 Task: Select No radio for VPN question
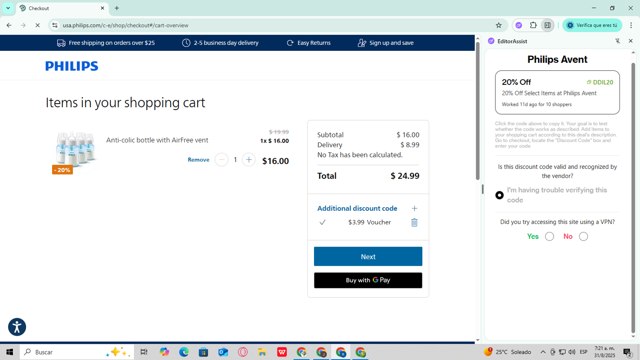coord(583,236)
